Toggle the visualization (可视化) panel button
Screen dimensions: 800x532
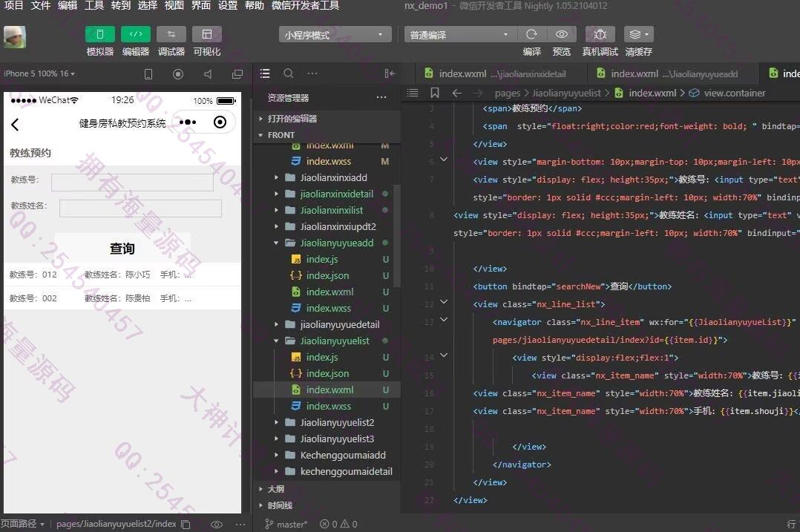206,34
